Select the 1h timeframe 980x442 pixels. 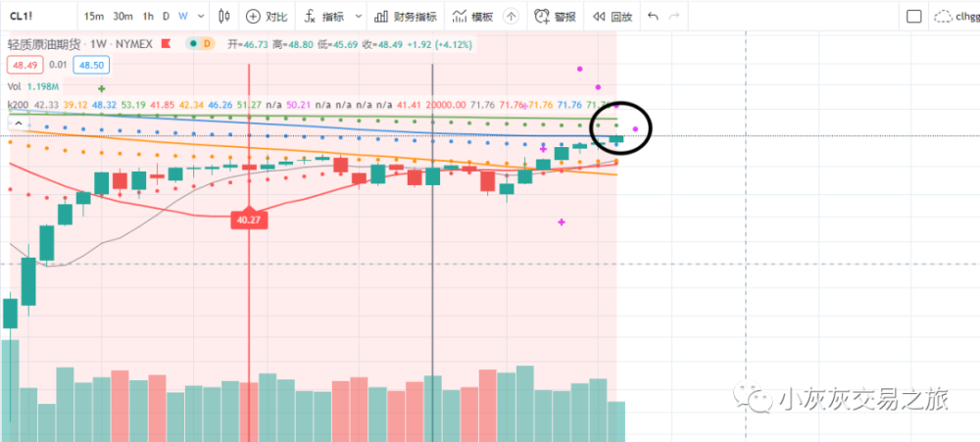pyautogui.click(x=148, y=17)
